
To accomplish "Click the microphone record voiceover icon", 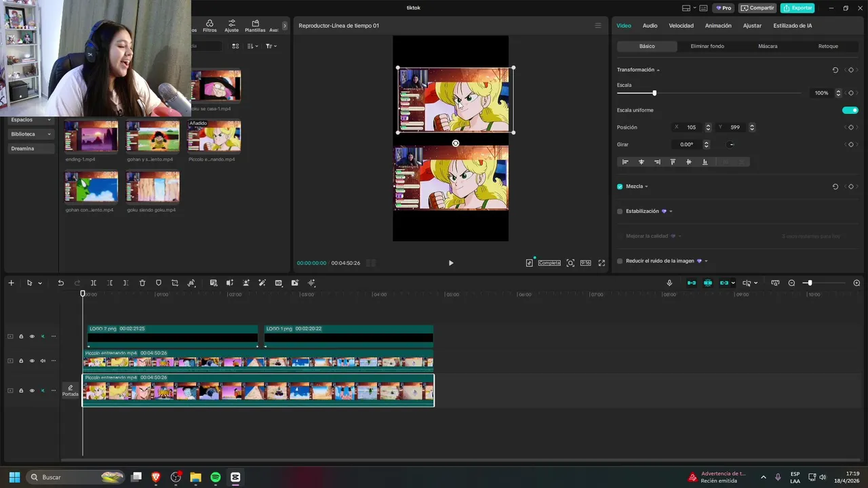I will pos(669,283).
